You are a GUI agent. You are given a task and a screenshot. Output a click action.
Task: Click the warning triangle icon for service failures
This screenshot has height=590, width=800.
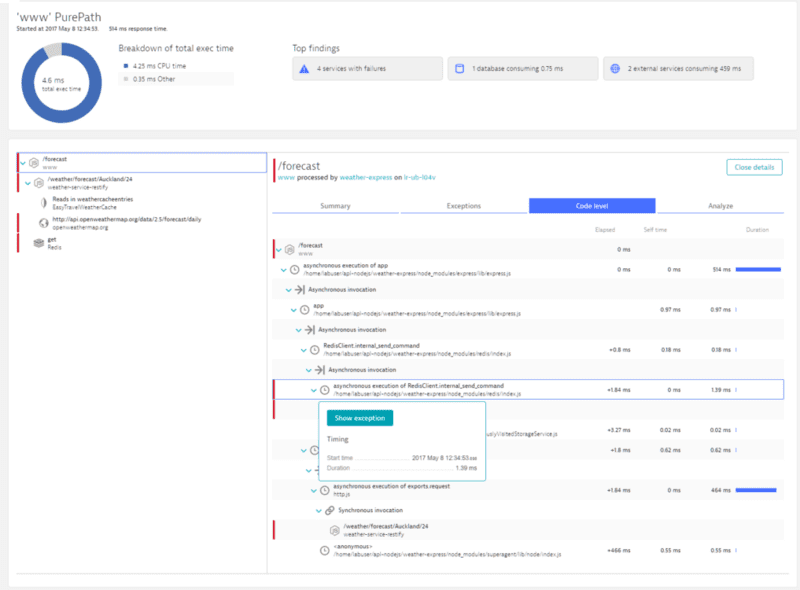[304, 69]
